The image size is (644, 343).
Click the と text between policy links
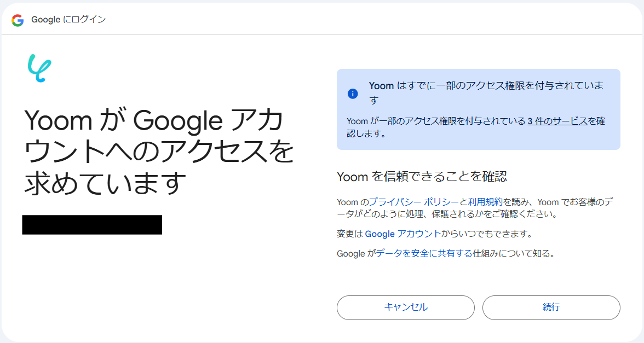(463, 202)
